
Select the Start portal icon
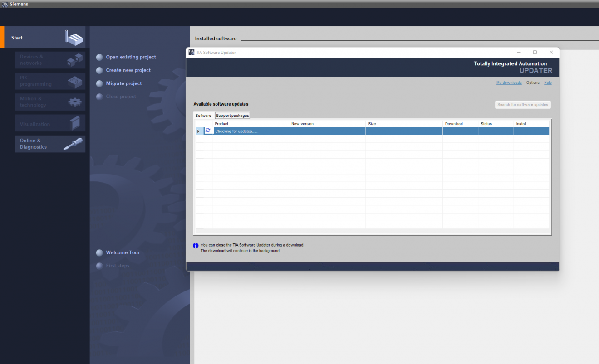(74, 38)
